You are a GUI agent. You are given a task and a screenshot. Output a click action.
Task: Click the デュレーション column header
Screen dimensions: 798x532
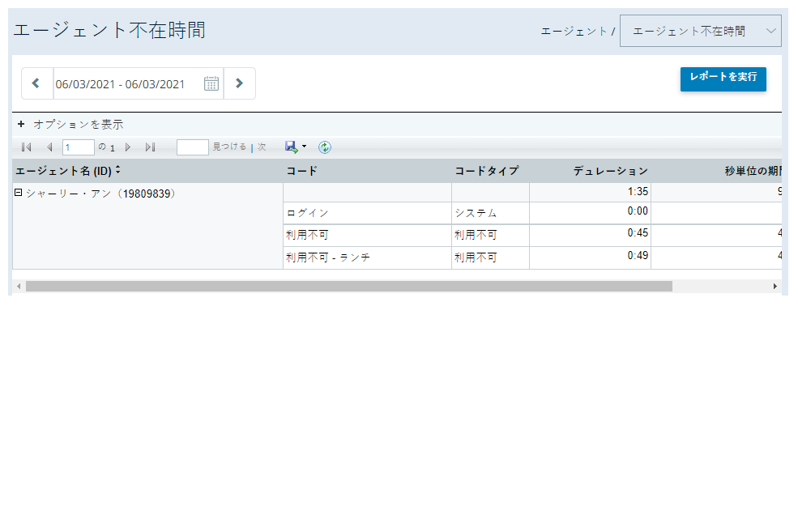coord(610,171)
